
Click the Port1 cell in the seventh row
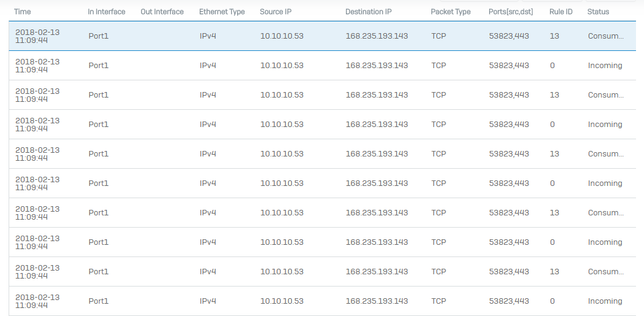pyautogui.click(x=98, y=213)
